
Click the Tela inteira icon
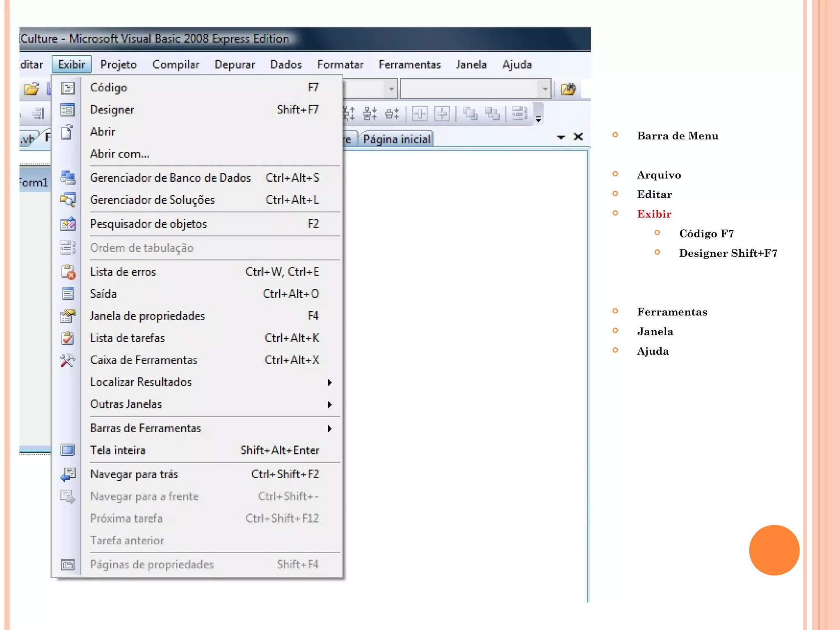click(68, 450)
